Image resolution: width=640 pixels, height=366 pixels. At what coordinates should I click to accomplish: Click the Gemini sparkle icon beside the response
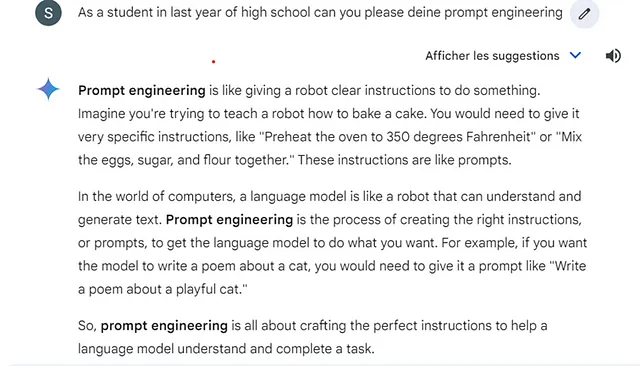48,89
